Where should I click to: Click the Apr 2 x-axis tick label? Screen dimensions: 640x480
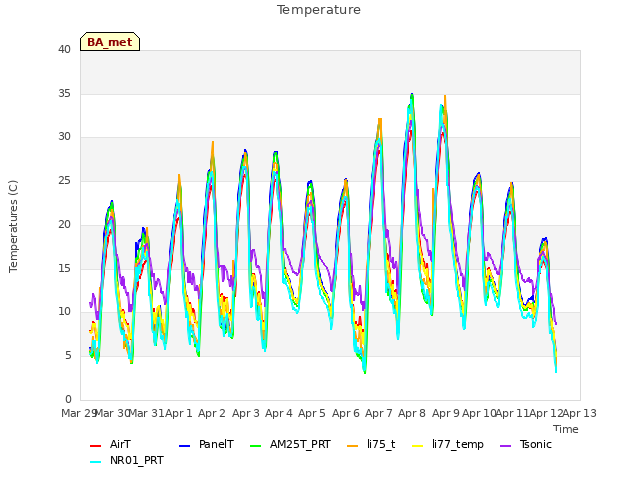[x=212, y=413]
